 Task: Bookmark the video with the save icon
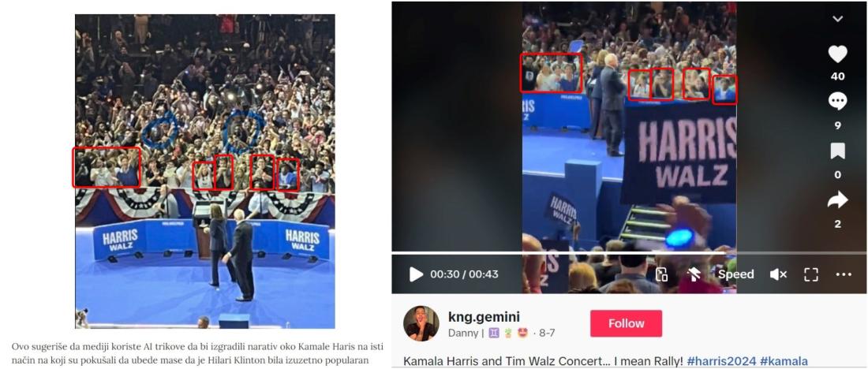pyautogui.click(x=837, y=151)
